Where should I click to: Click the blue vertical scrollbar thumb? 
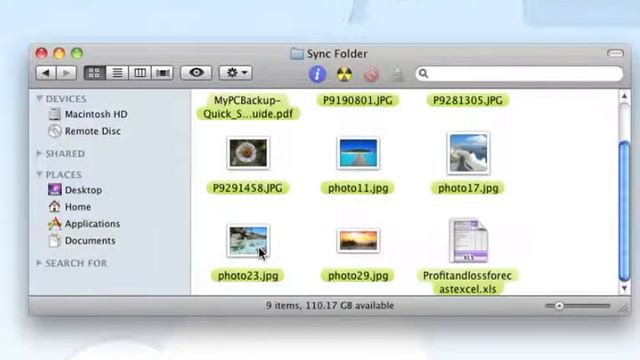tap(624, 211)
